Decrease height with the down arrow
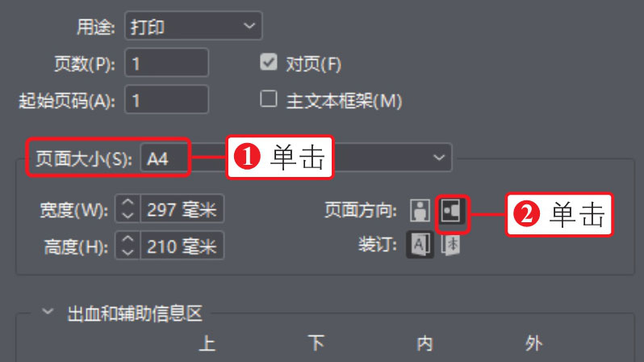644x362 pixels. (128, 252)
